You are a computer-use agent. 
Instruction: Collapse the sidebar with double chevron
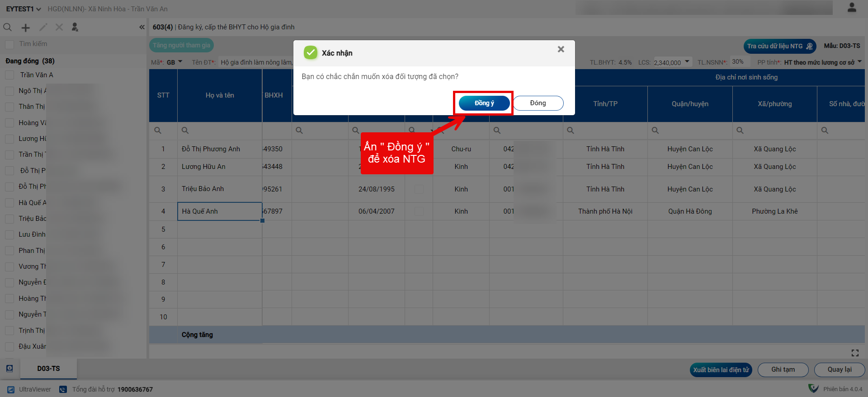[142, 27]
